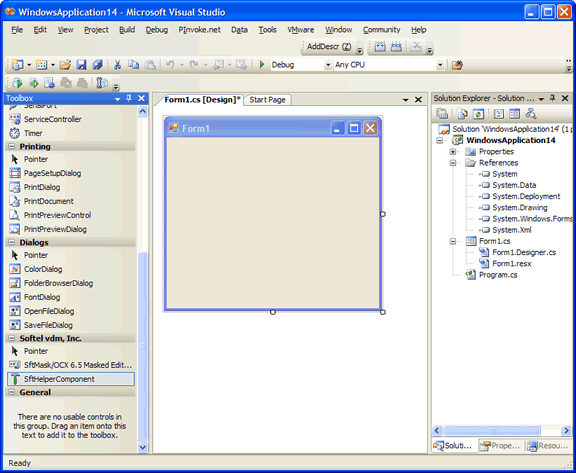Viewport: 576px width, 473px height.
Task: Collapse the References node in Solution Explorer
Action: pos(453,163)
